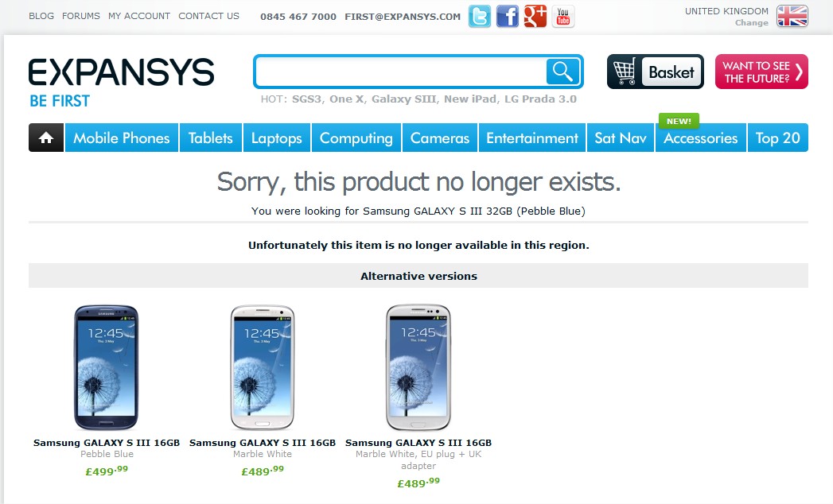Open the shopping Basket
The image size is (833, 504).
[x=655, y=72]
